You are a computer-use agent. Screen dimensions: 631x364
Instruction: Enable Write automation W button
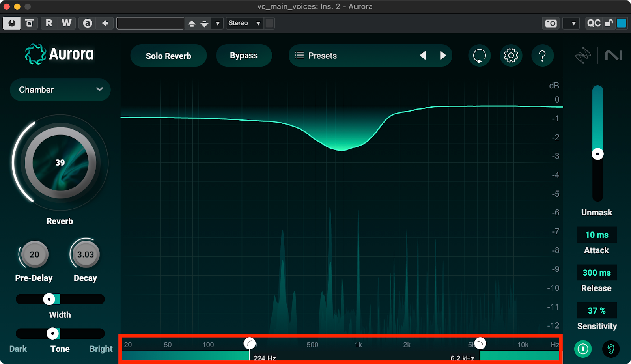pos(67,23)
